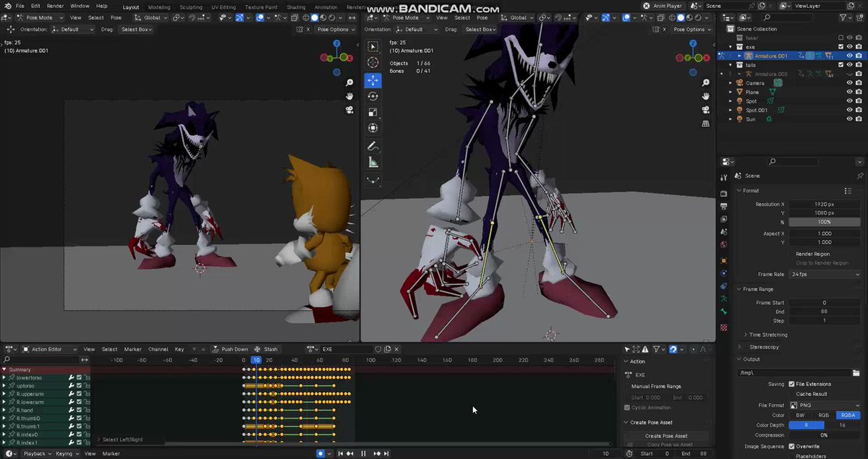868x459 pixels.
Task: Toggle the File Extensions checkbox
Action: point(791,384)
